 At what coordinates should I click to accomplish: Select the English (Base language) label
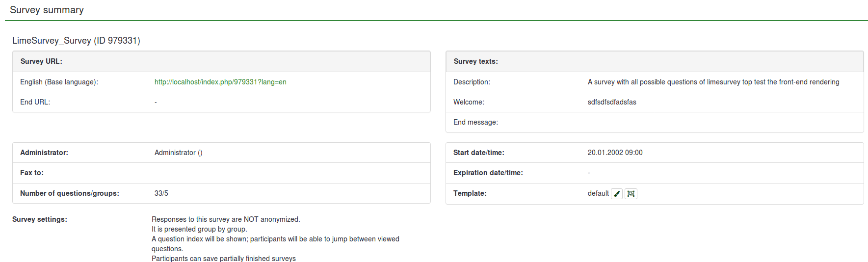pos(59,82)
